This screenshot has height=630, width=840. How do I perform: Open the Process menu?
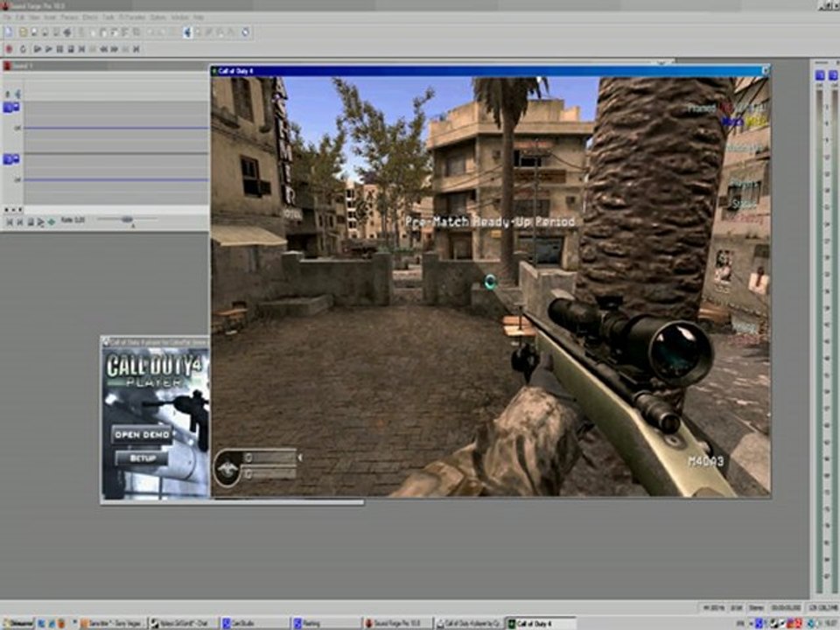click(x=69, y=17)
